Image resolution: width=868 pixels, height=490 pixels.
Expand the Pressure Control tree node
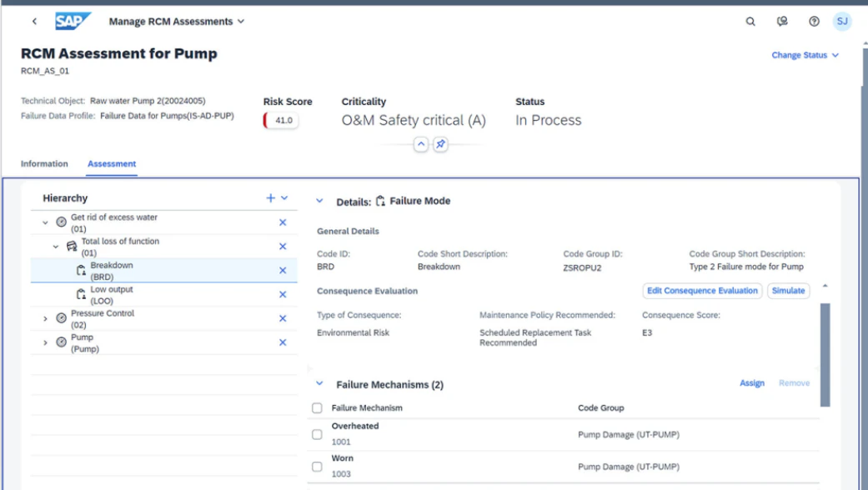click(47, 320)
